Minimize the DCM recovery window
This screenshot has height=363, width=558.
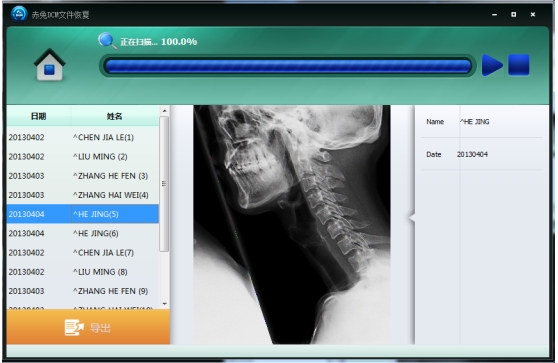(494, 15)
